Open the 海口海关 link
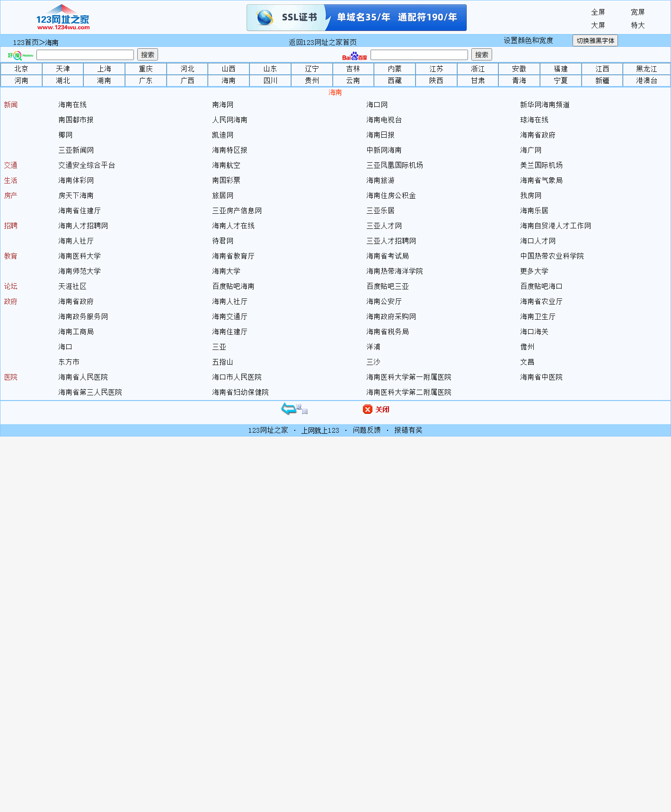The height and width of the screenshot is (812, 671). (x=534, y=332)
